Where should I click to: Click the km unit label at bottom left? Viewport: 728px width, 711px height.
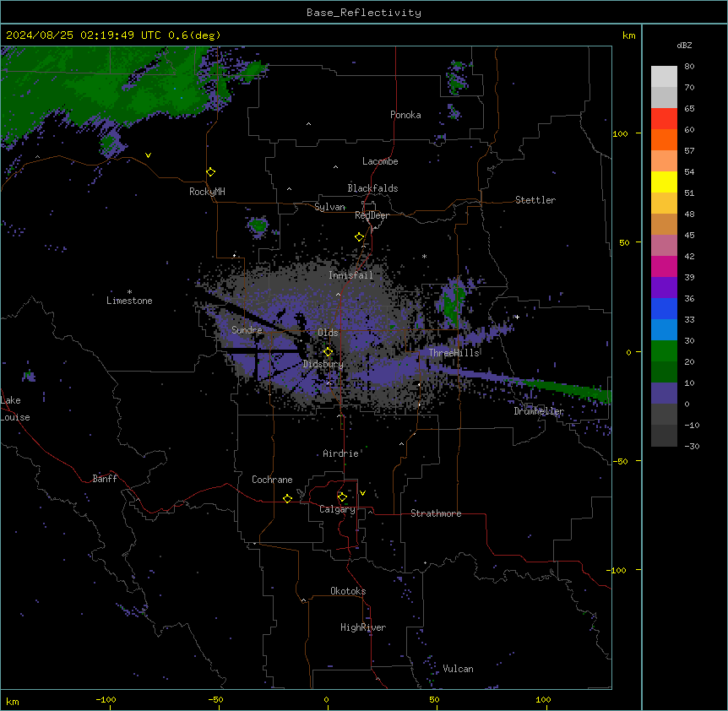click(13, 702)
